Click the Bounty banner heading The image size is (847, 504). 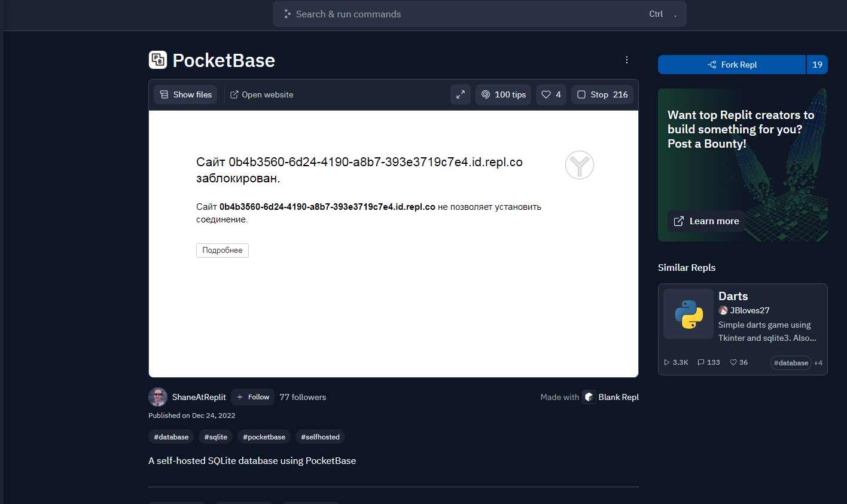pos(741,129)
